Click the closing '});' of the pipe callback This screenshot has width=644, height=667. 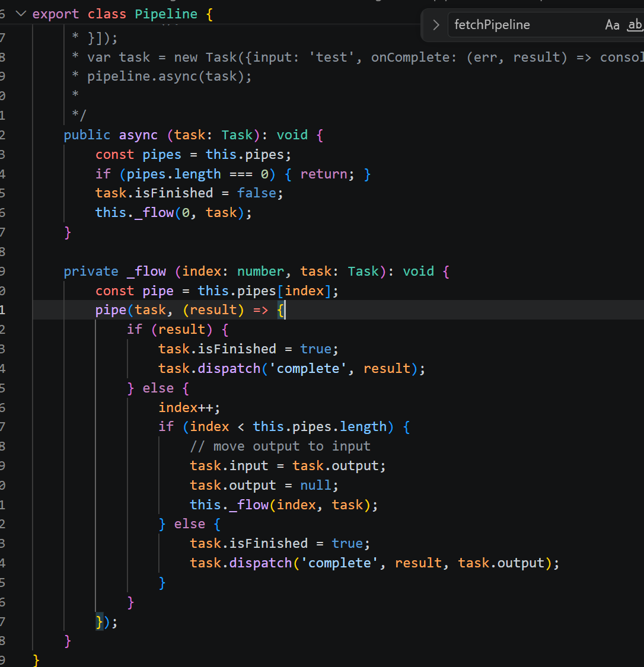click(x=106, y=622)
